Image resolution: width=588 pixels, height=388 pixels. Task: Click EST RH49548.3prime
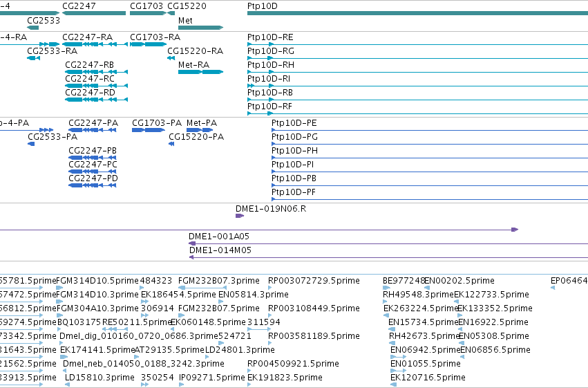pyautogui.click(x=385, y=302)
